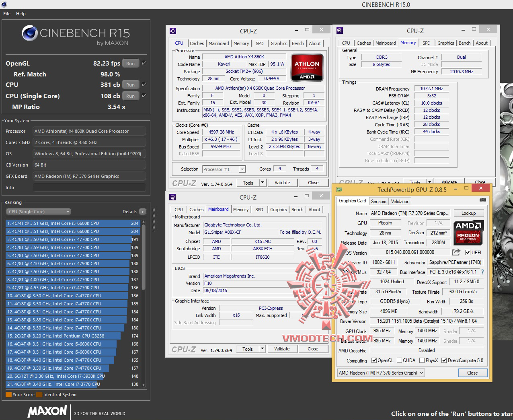Open the GPU selector dropdown in GPU-Z
The height and width of the screenshot is (420, 513).
click(381, 373)
